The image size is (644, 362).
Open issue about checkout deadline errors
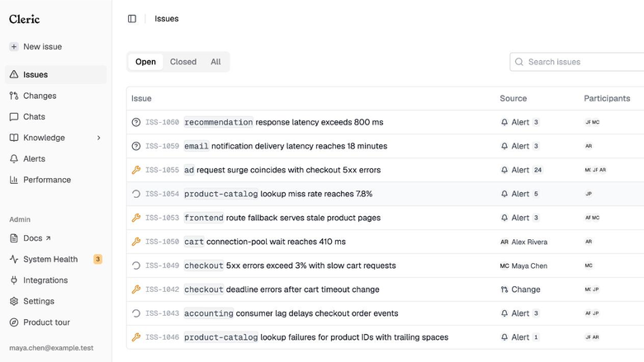282,289
